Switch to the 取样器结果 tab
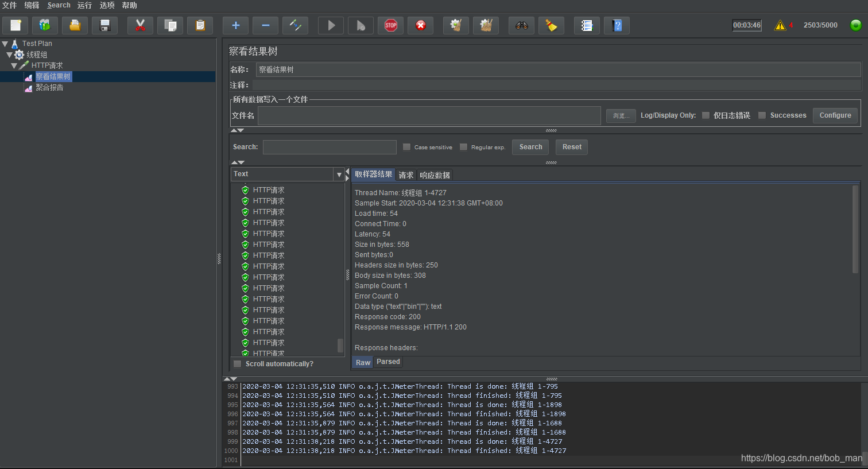Viewport: 868px width, 469px height. (374, 175)
